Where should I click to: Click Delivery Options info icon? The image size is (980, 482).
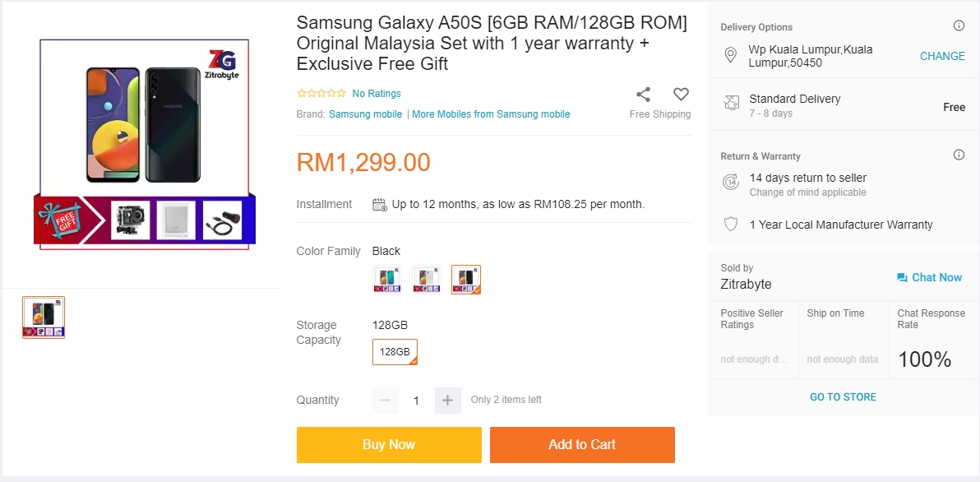959,26
